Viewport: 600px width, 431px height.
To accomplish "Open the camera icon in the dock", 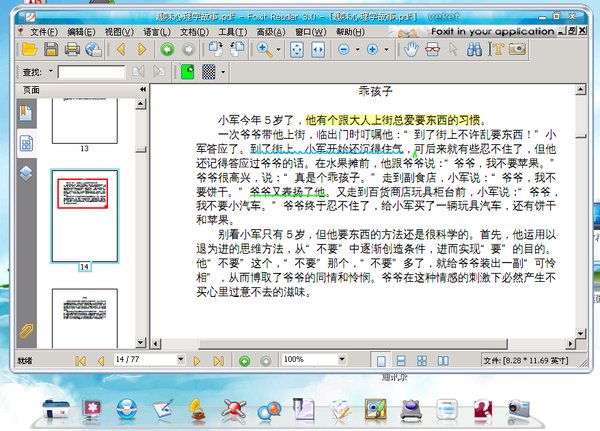I will point(518,410).
